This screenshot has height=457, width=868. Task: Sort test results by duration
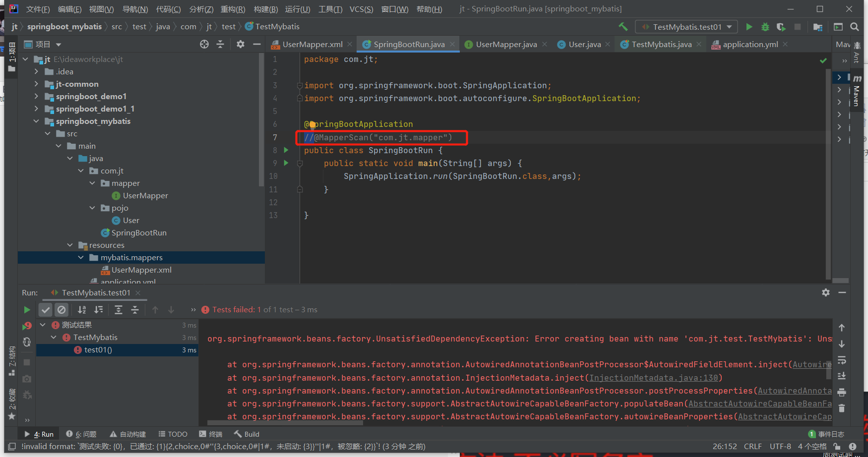point(99,310)
